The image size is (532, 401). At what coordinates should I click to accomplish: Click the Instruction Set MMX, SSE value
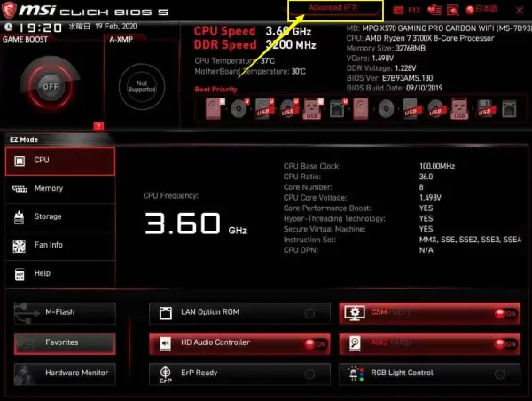pos(470,240)
